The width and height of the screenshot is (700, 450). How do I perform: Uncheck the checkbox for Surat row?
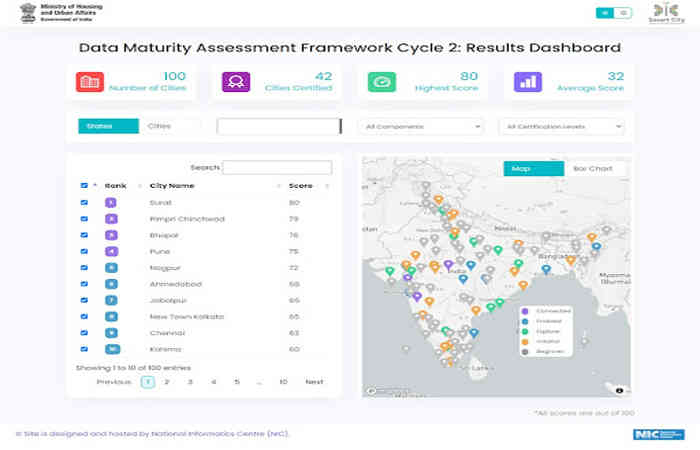pos(84,202)
